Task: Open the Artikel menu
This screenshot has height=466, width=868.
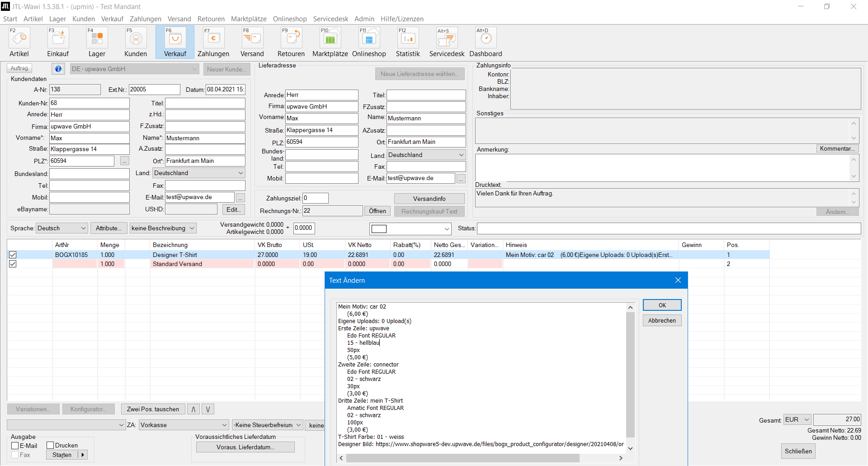Action: click(x=33, y=19)
